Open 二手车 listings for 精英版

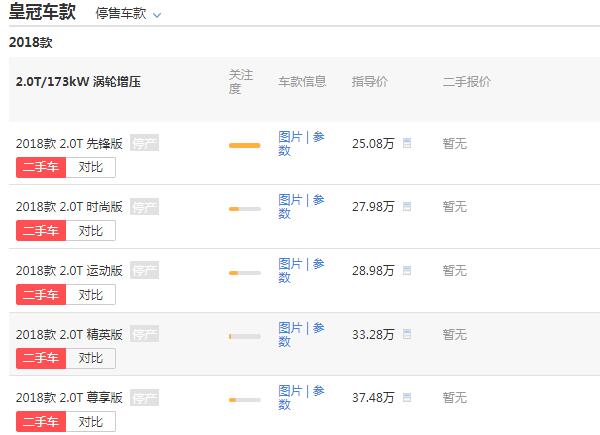tap(41, 358)
